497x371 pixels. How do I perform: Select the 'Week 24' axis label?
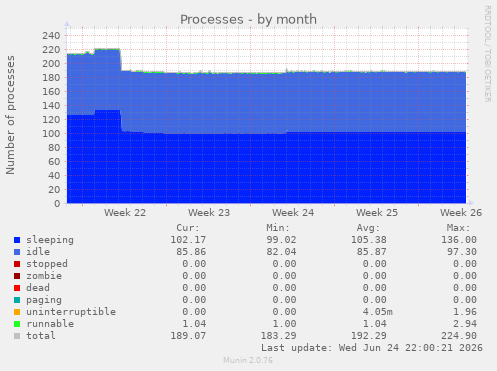pos(293,213)
